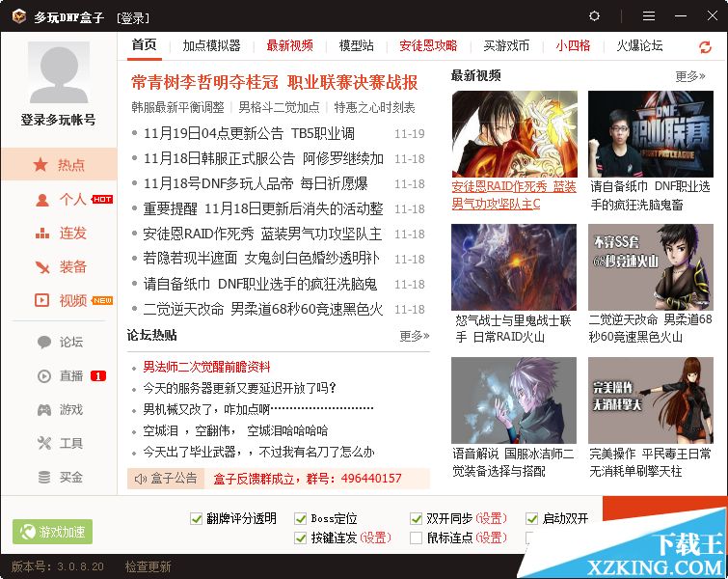Switch to 火爆论坛 tab
Viewport: 728px width, 579px height.
coord(639,45)
